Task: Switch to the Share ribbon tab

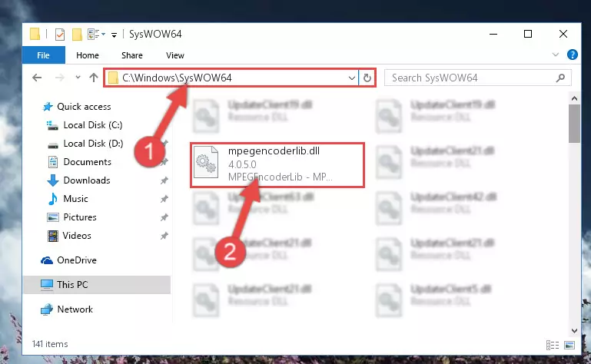Action: click(x=132, y=55)
